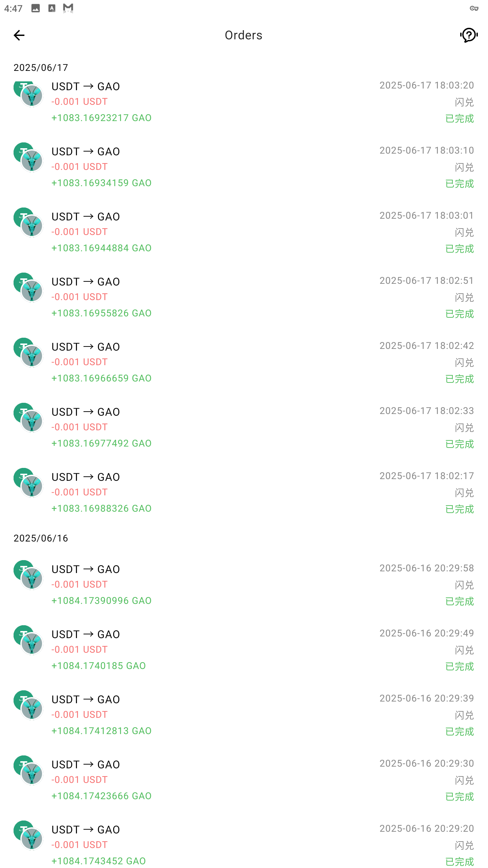
Task: Open the help support chat icon
Action: pos(469,35)
